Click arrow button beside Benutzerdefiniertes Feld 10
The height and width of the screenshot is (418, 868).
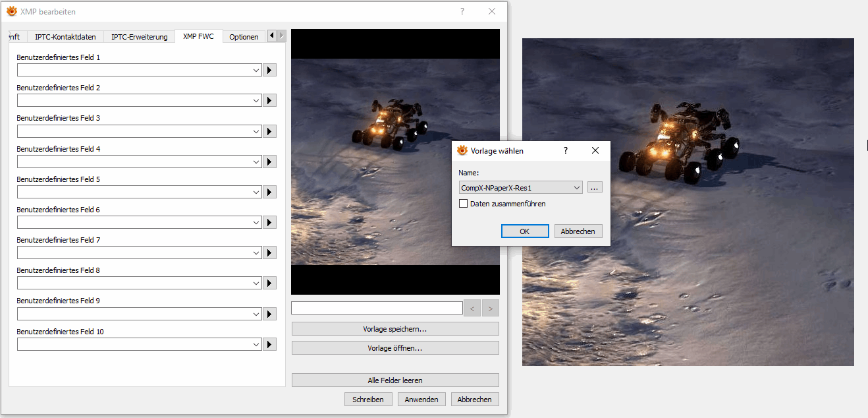[269, 344]
